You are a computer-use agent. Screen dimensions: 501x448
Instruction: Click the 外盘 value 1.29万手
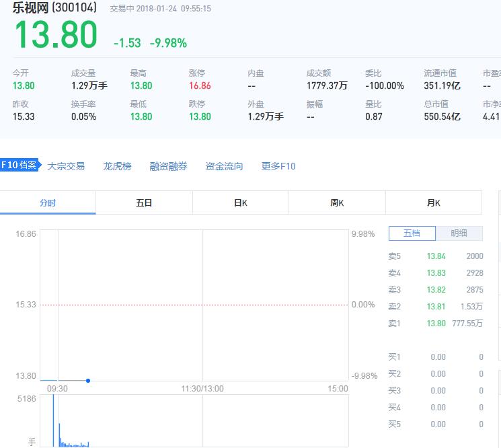tap(266, 116)
